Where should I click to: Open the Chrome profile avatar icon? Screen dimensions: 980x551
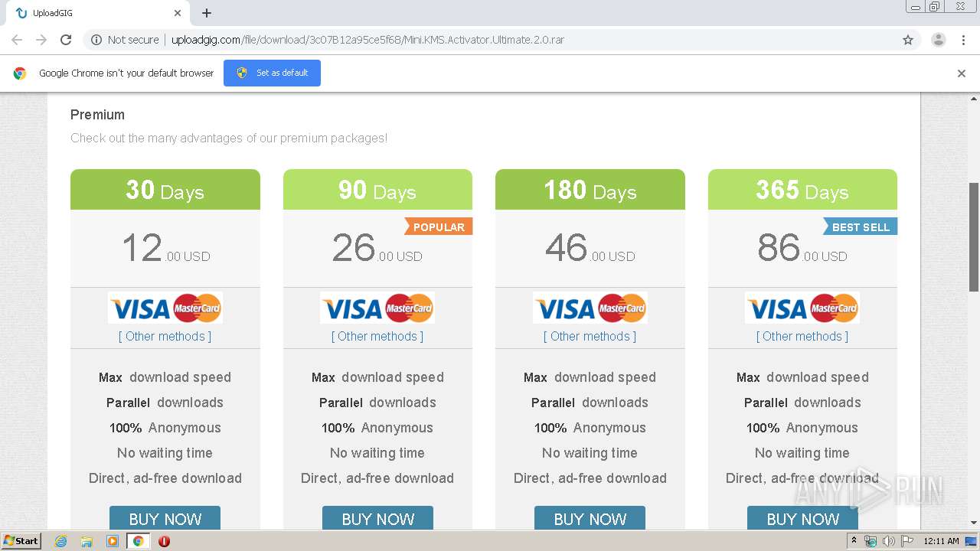(x=938, y=40)
